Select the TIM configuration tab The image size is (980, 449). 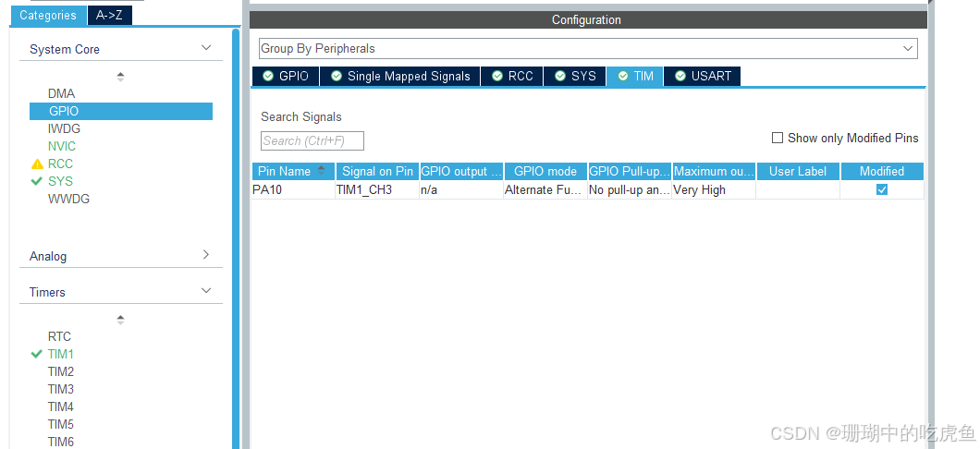click(x=635, y=76)
